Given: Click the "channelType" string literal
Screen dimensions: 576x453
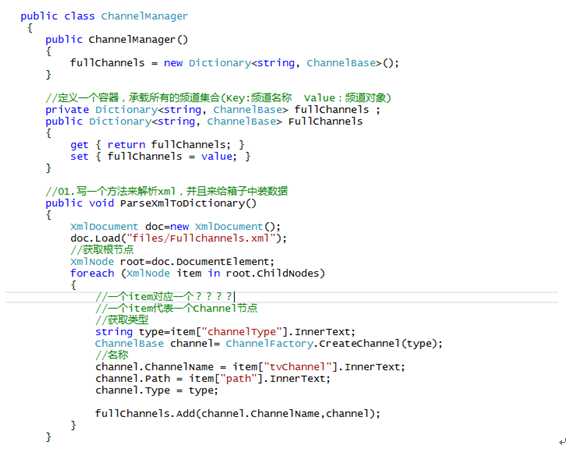Looking at the screenshot, I should pos(241,331).
